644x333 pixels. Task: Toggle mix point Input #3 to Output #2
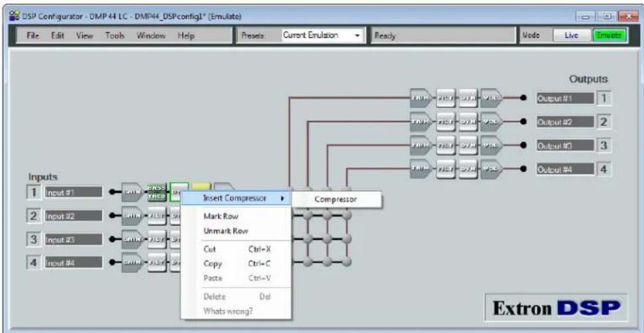(308, 239)
